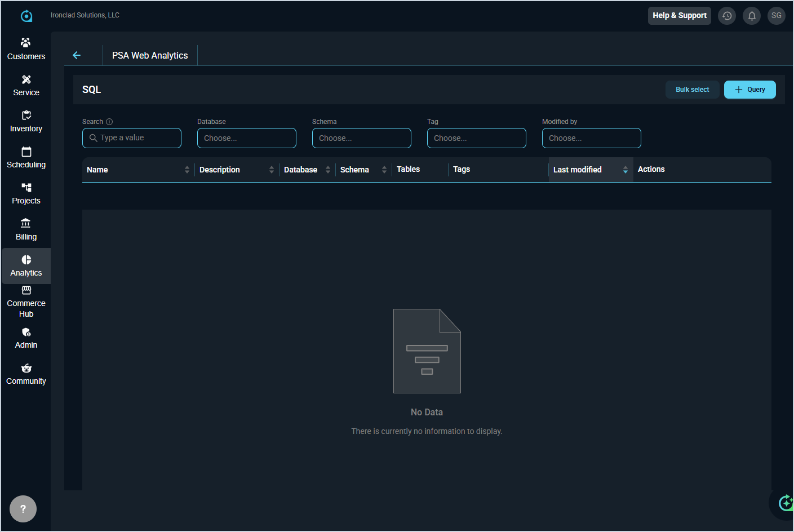Click the add Query button
Image resolution: width=794 pixels, height=532 pixels.
[749, 90]
